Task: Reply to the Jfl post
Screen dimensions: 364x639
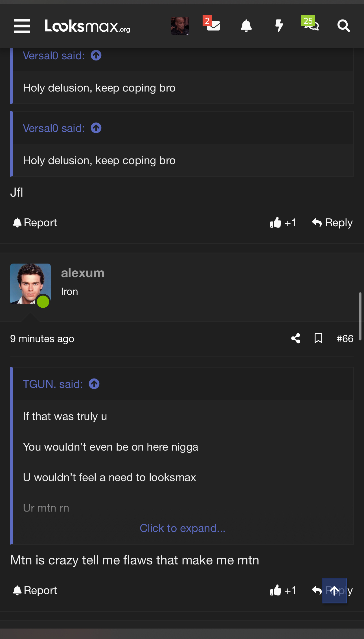Action: [332, 223]
